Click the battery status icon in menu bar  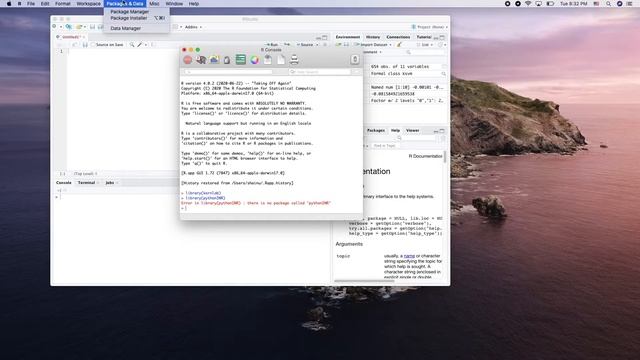tap(550, 4)
